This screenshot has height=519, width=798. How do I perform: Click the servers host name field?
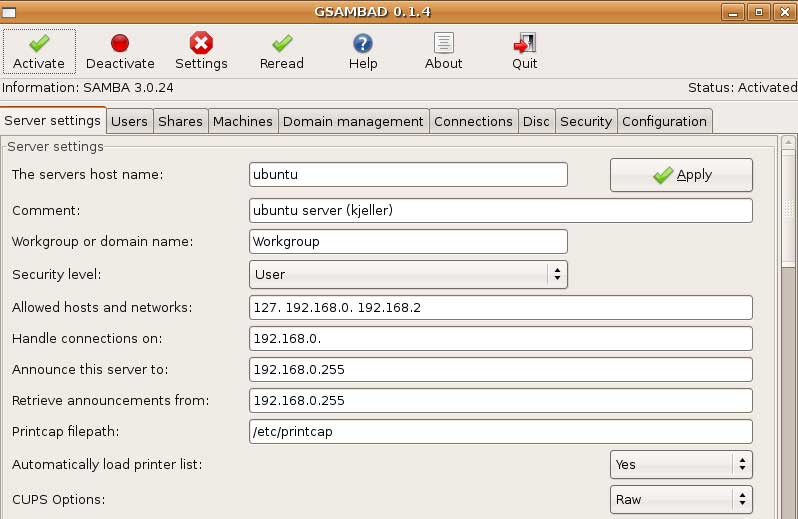(408, 175)
